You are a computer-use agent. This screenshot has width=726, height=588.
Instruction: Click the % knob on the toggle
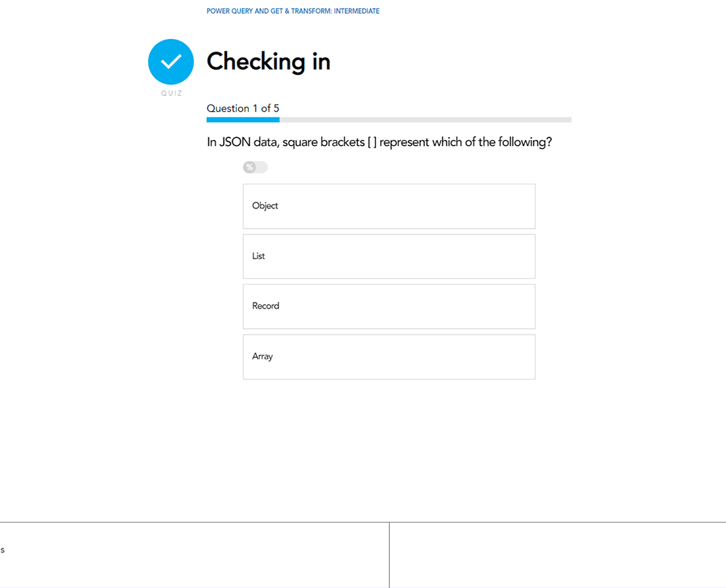pyautogui.click(x=250, y=168)
